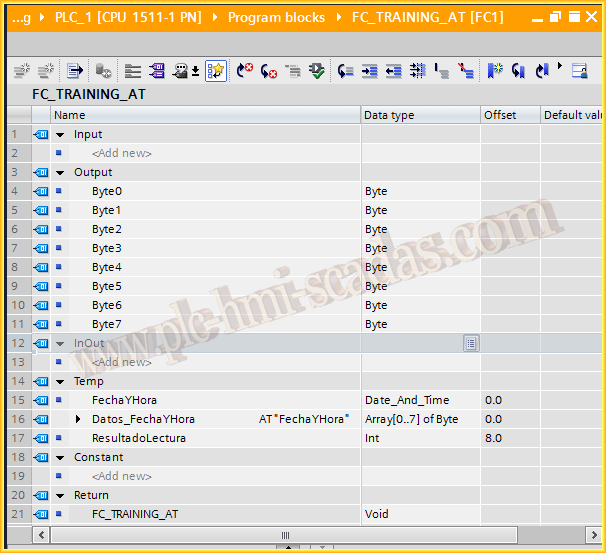The height and width of the screenshot is (553, 606).
Task: Click the blue tag icon beside ResultadoLectura
Action: [x=41, y=438]
